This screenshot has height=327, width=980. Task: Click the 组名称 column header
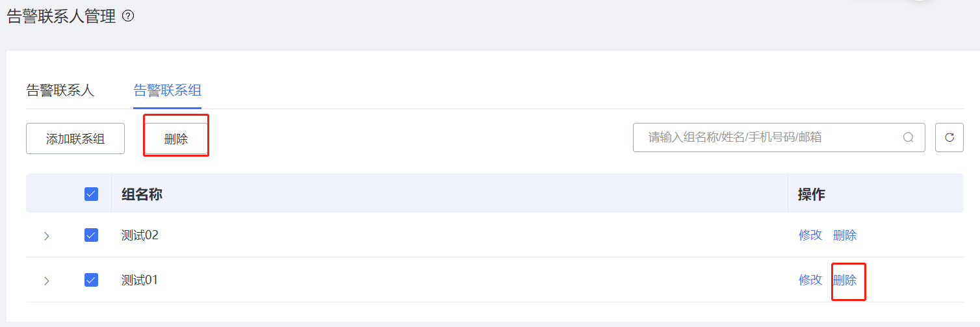tap(142, 194)
